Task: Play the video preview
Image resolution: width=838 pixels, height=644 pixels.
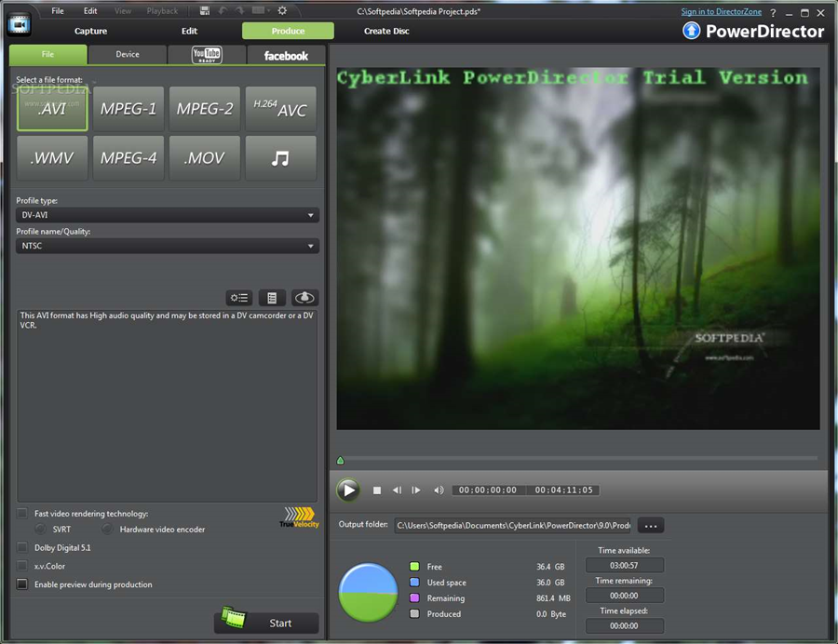Action: point(347,490)
